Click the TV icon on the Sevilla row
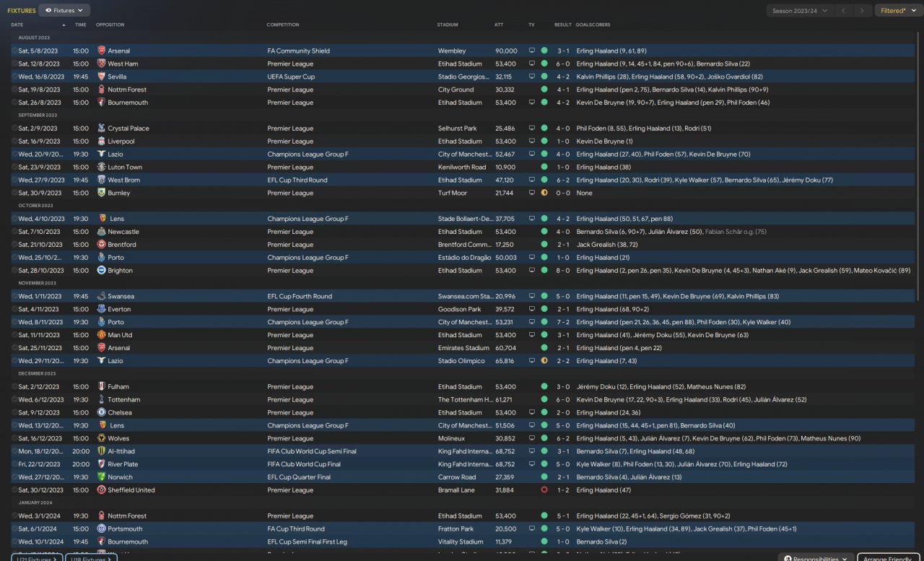This screenshot has width=924, height=561. [x=532, y=77]
